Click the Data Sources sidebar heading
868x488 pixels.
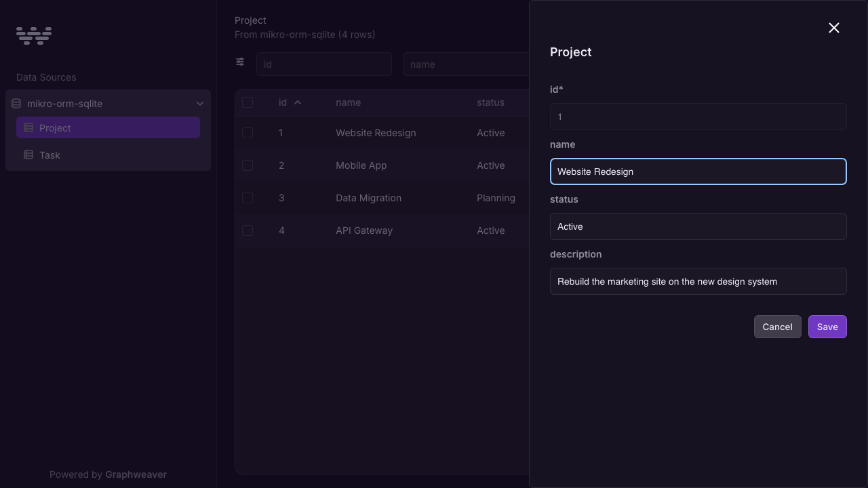(46, 77)
